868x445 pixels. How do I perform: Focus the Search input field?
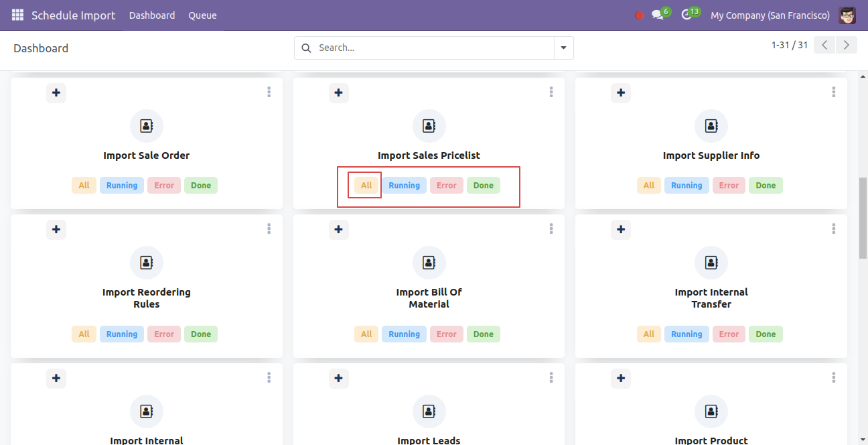point(434,48)
